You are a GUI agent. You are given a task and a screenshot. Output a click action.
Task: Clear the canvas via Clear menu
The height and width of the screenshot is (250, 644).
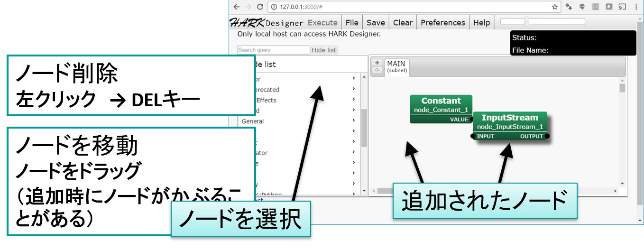click(403, 23)
